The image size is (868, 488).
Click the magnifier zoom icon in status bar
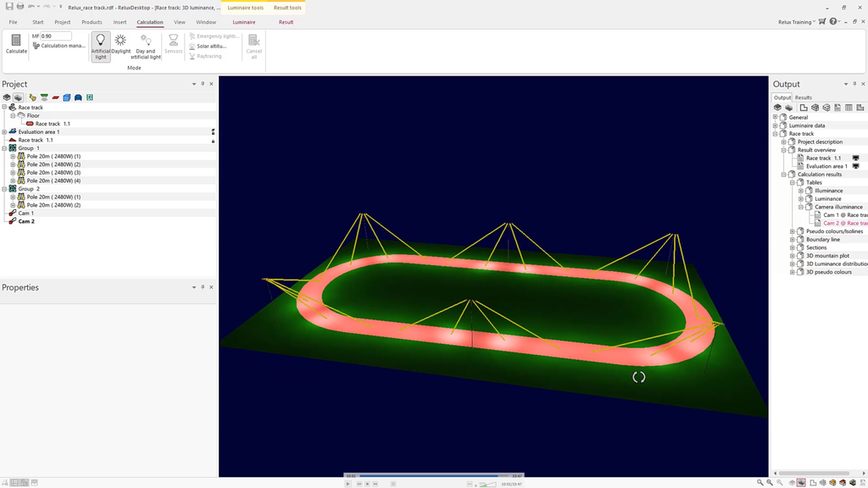(x=760, y=483)
